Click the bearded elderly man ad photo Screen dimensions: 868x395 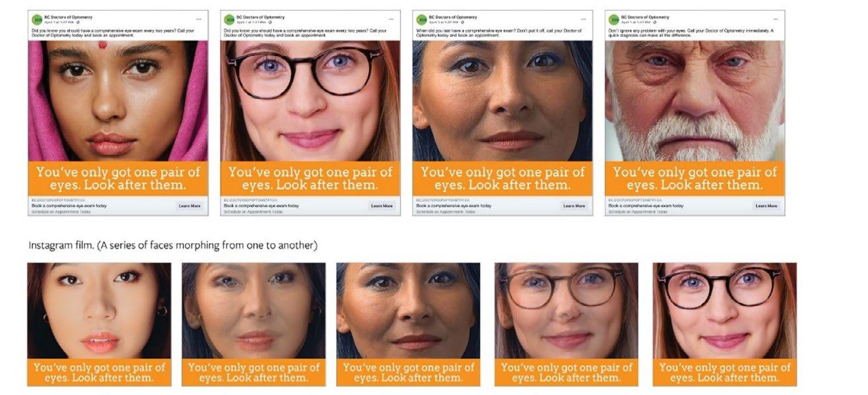(695, 101)
